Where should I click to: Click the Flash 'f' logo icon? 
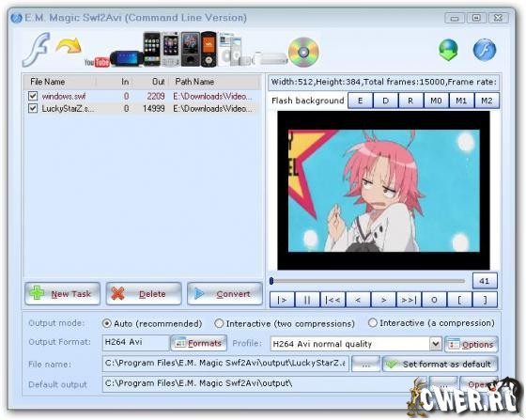coord(37,50)
